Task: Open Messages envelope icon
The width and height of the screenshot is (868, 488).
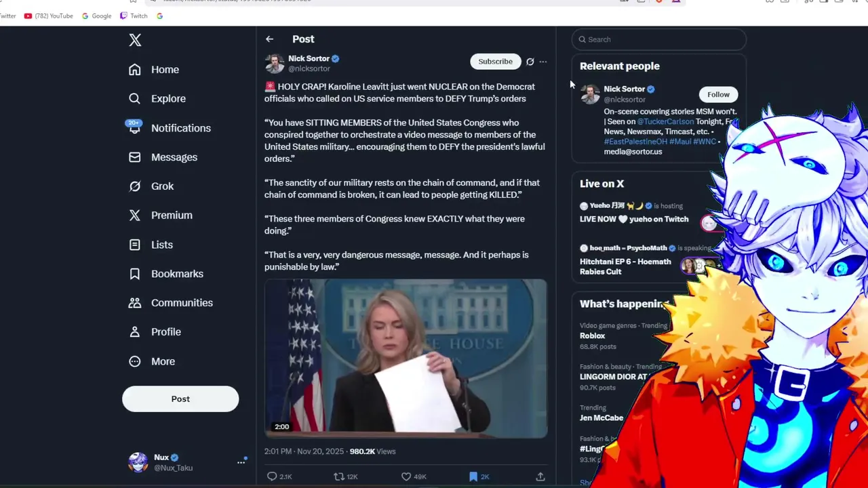Action: [x=135, y=157]
